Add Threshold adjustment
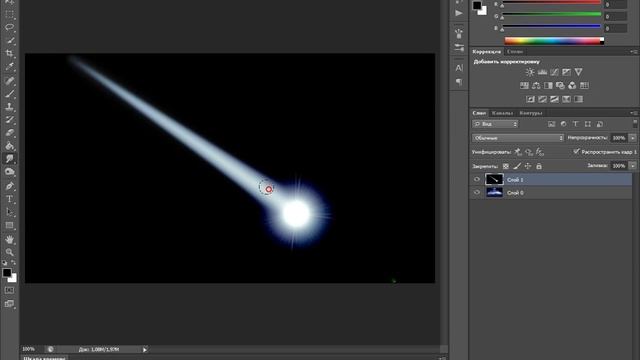This screenshot has width=640, height=360. (554, 99)
